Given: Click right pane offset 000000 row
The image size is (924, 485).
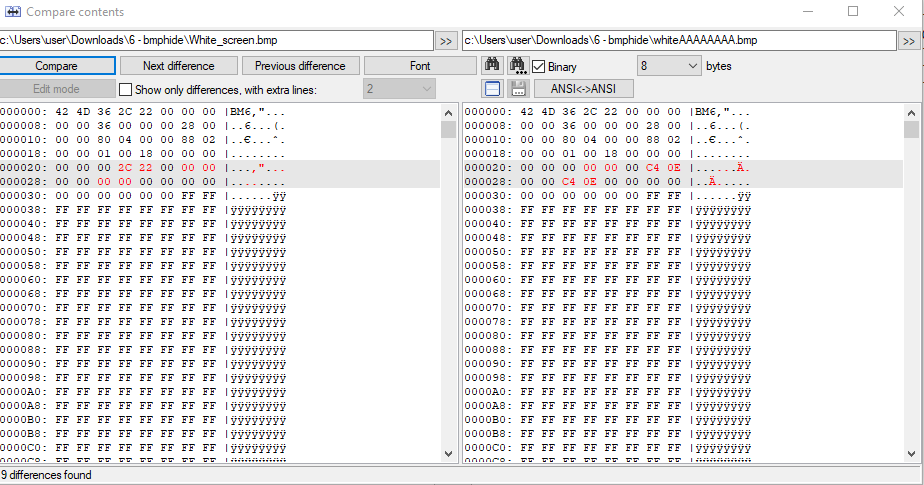Looking at the screenshot, I should [683, 112].
